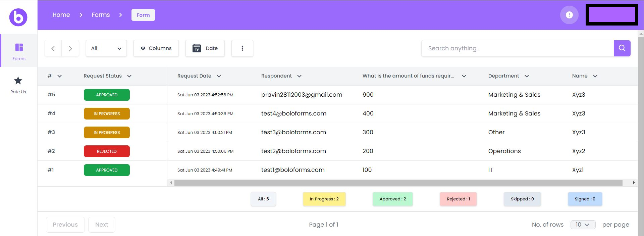The height and width of the screenshot is (236, 644).
Task: Open the Date filter button
Action: coord(205,48)
